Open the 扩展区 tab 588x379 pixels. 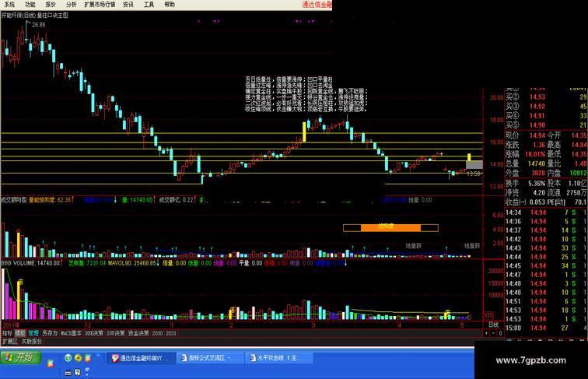click(10, 342)
